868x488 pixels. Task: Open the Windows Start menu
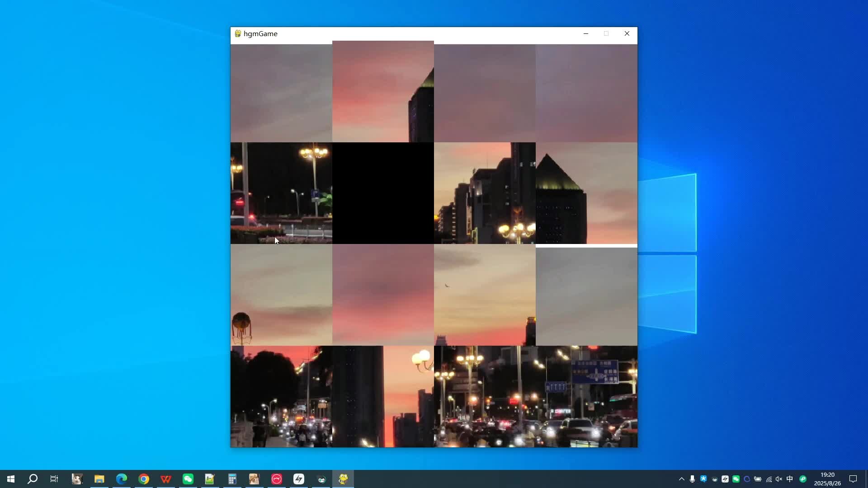click(11, 479)
